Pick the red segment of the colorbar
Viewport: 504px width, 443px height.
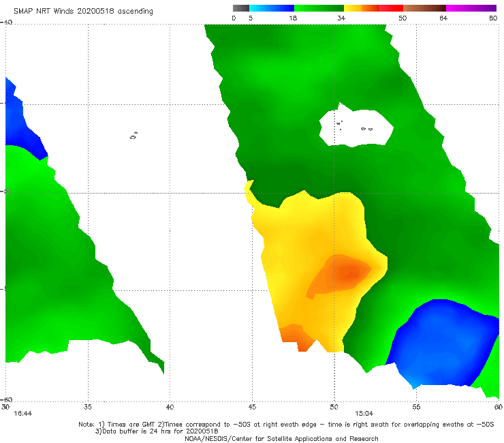pyautogui.click(x=391, y=8)
